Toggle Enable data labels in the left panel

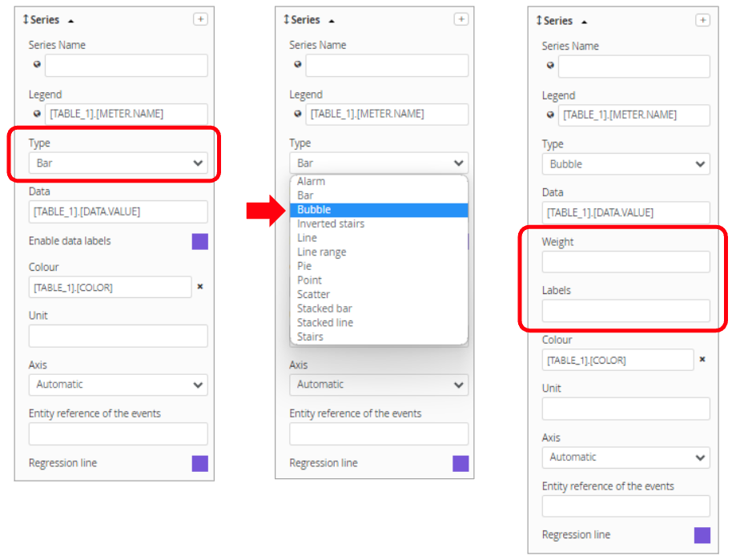pyautogui.click(x=199, y=241)
